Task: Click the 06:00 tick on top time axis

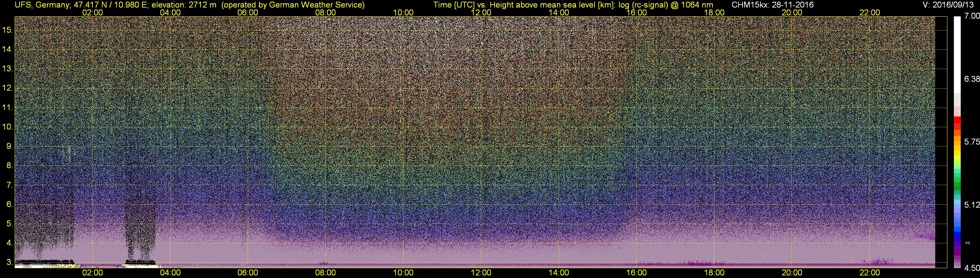Action: 248,12
